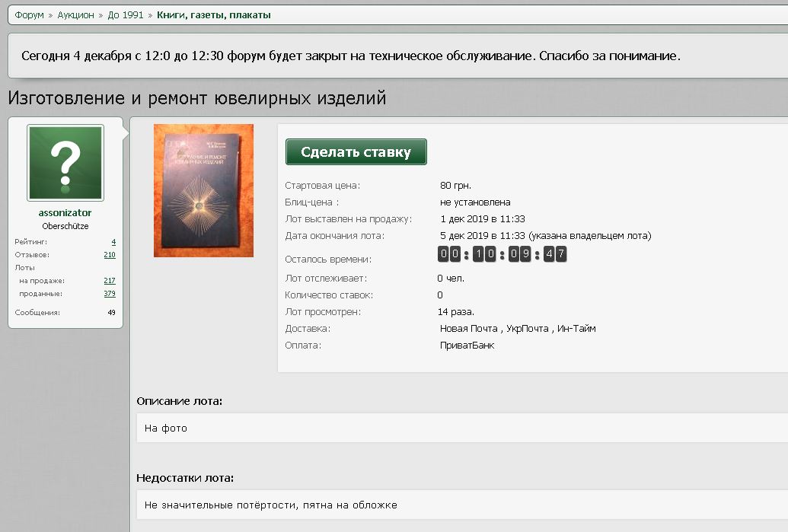Click the messages count 49
788x532 pixels.
(112, 313)
